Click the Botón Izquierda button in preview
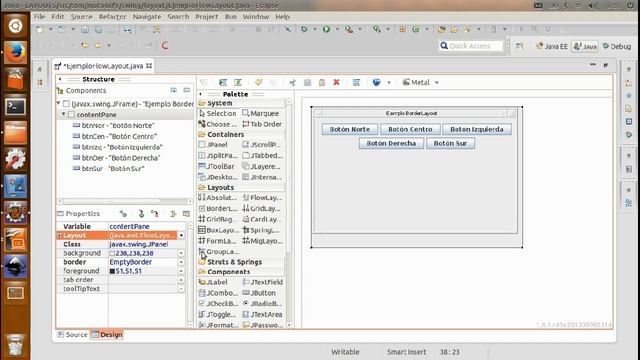This screenshot has height=360, width=640. [477, 129]
